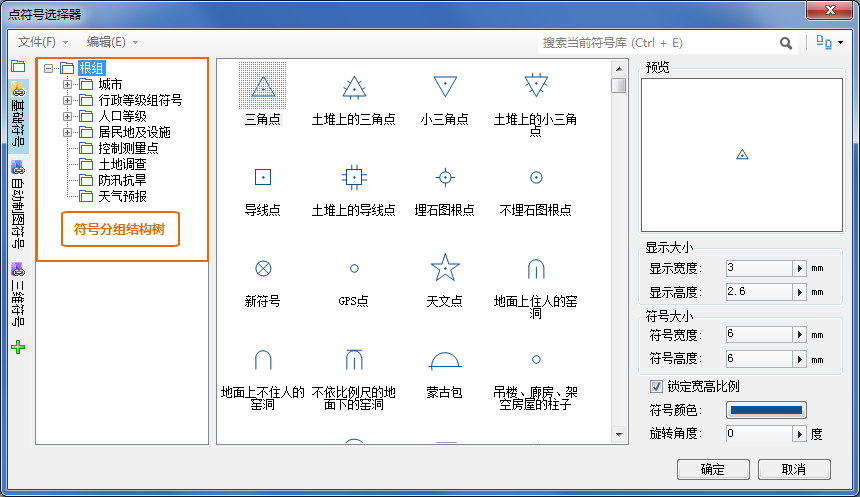This screenshot has width=860, height=497.
Task: Select the 小三角点 inverted triangle symbol
Action: (445, 87)
